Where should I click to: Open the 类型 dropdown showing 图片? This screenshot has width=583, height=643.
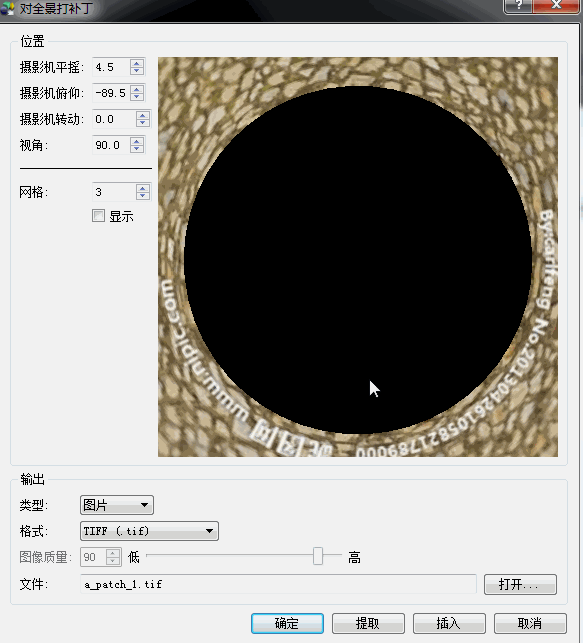(117, 505)
